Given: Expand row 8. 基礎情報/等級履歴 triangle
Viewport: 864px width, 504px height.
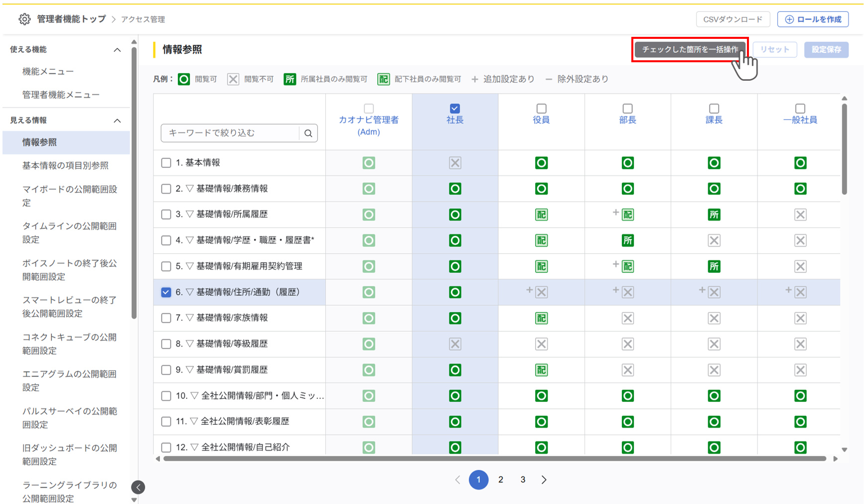Looking at the screenshot, I should [x=190, y=344].
